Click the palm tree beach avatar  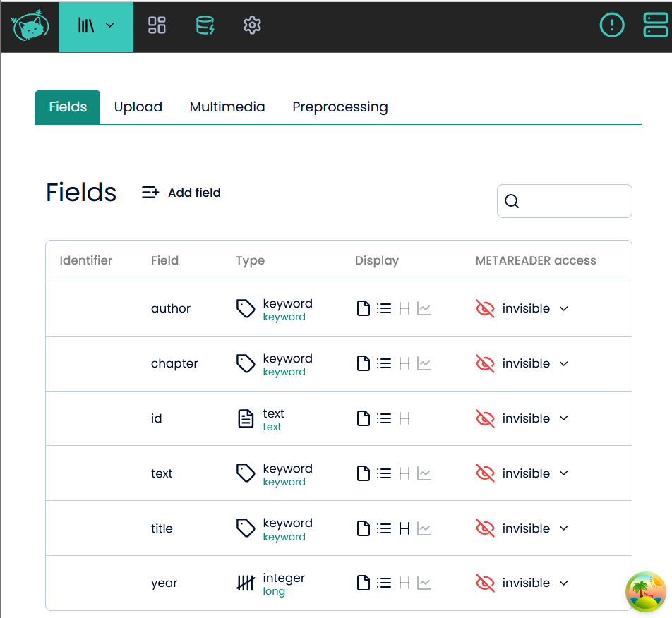(x=645, y=591)
